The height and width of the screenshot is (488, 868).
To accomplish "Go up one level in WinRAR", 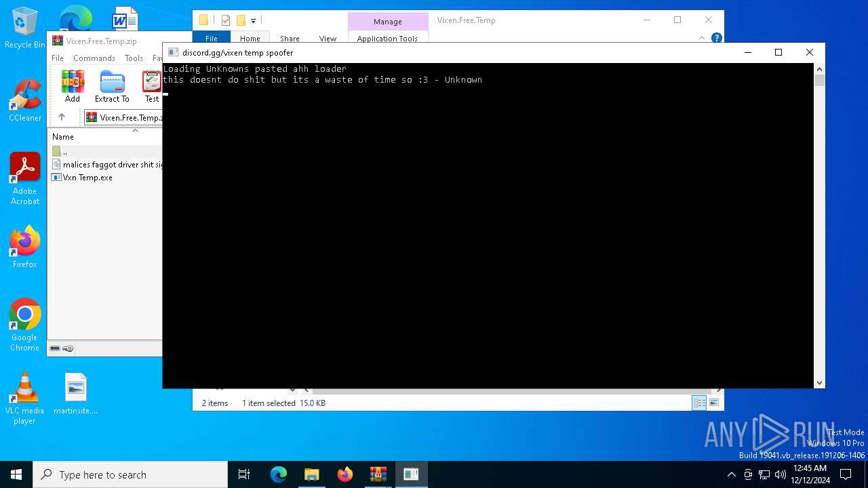I will click(x=62, y=117).
